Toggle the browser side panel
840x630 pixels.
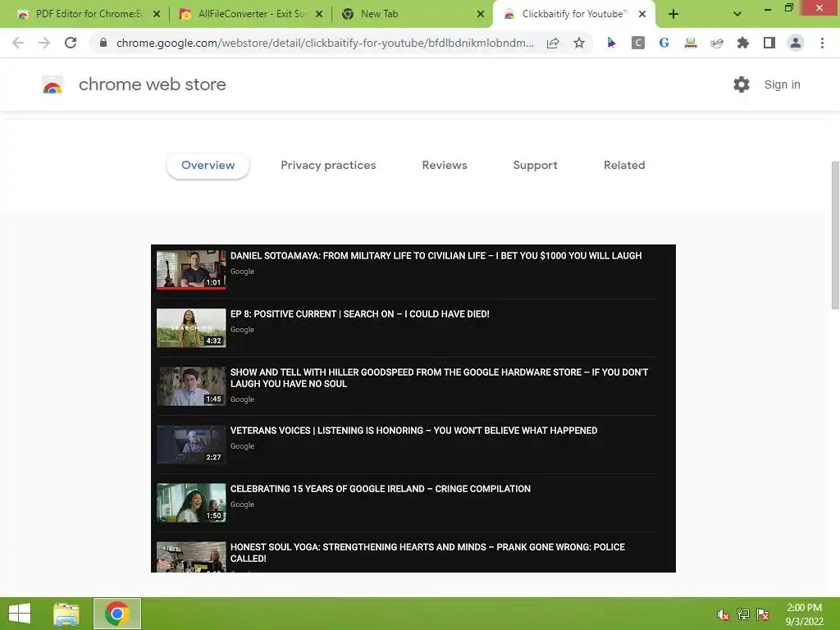[769, 43]
